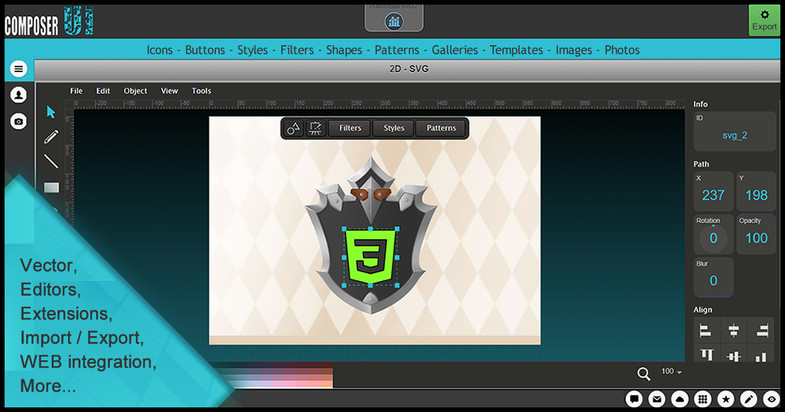
Task: Toggle the grid icon in bottom bar
Action: (703, 399)
